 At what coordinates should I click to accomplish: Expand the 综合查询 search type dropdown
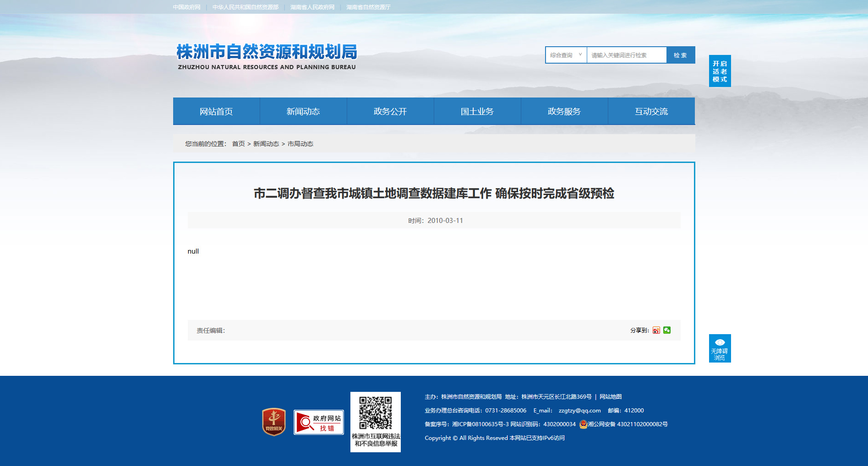point(566,55)
